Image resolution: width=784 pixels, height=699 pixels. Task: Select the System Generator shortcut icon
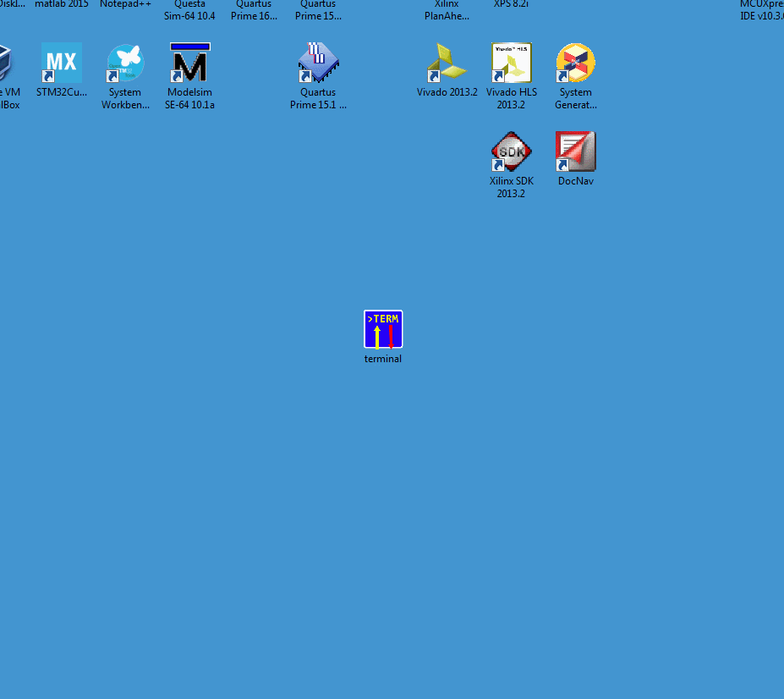click(x=575, y=63)
